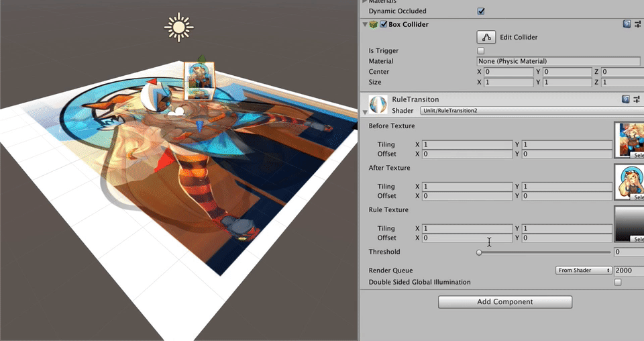
Task: Click After Texture Offset Y field
Action: coord(568,196)
